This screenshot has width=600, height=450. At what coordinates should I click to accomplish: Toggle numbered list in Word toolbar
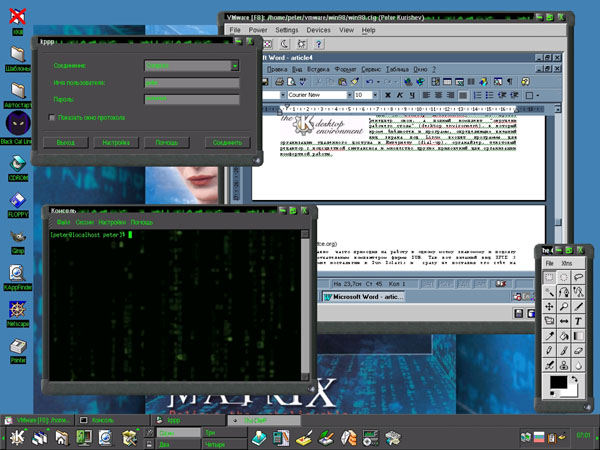tap(478, 95)
